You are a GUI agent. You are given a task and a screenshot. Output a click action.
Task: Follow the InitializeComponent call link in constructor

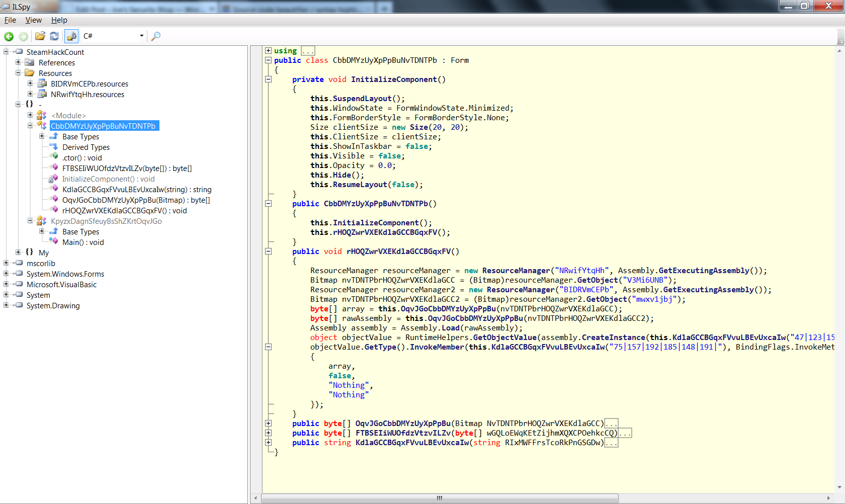click(x=376, y=223)
